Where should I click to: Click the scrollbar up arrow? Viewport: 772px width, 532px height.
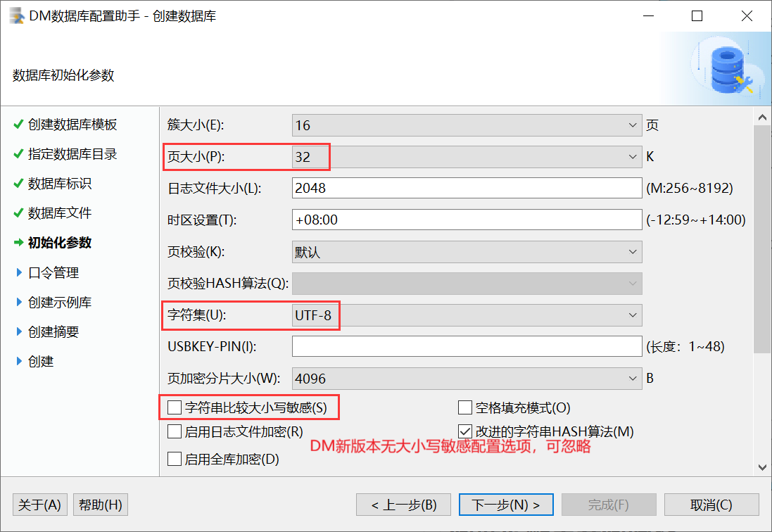tap(762, 117)
